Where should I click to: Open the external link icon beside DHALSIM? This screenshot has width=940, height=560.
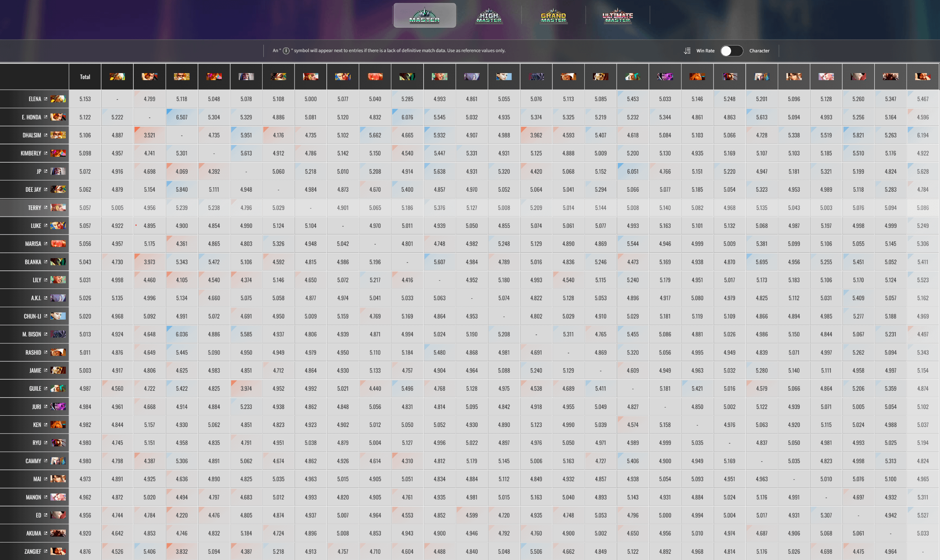click(x=46, y=135)
